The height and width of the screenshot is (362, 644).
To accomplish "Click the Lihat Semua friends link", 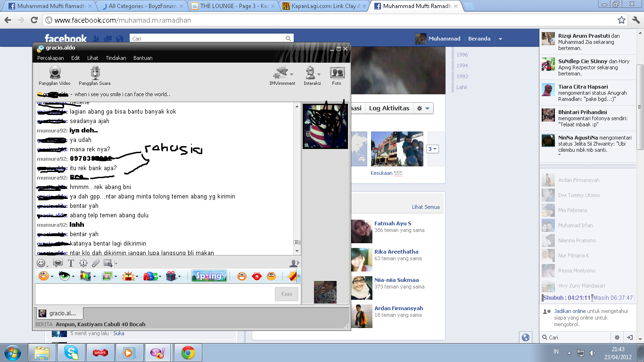I will click(x=426, y=207).
